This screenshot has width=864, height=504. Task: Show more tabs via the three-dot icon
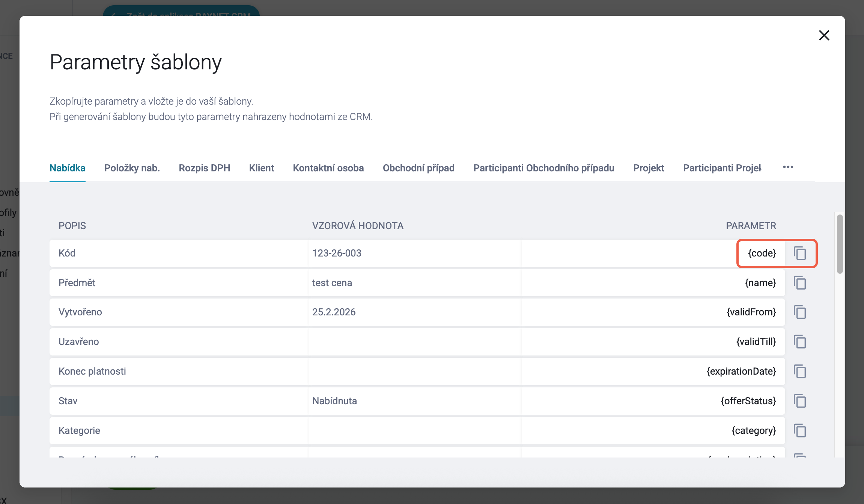click(788, 167)
